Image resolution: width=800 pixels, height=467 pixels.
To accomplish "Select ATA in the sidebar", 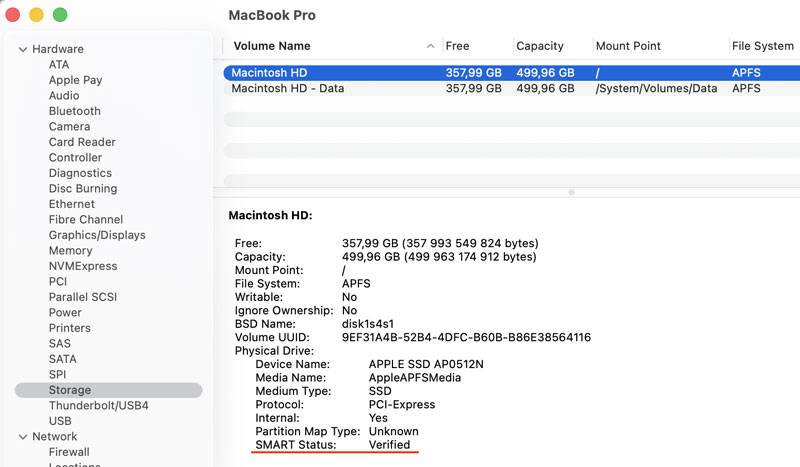I will click(x=59, y=65).
